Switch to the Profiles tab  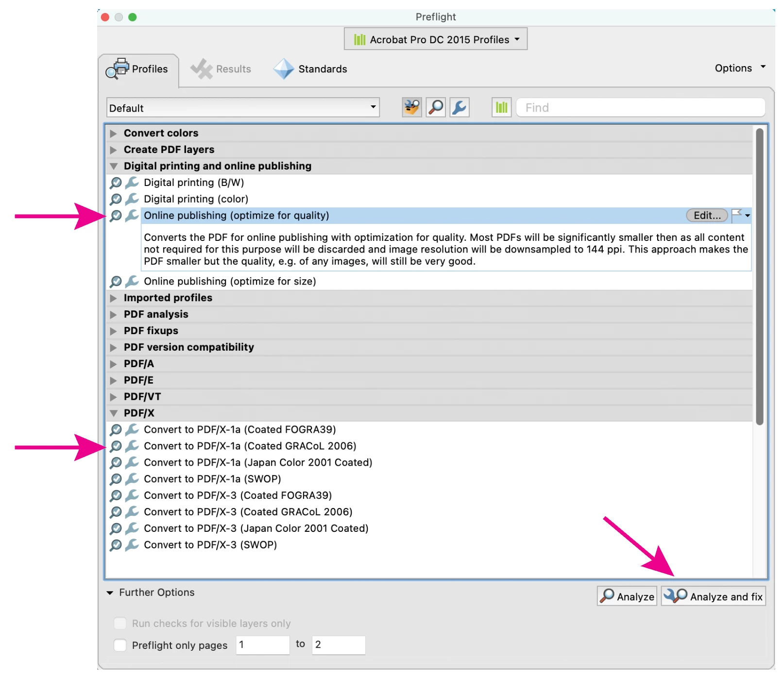click(138, 69)
